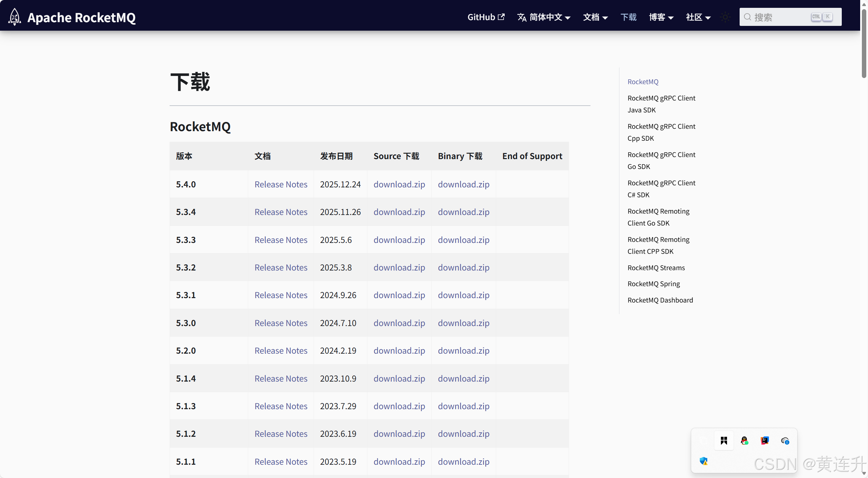Click the cloud sync info tray icon

pos(785,441)
